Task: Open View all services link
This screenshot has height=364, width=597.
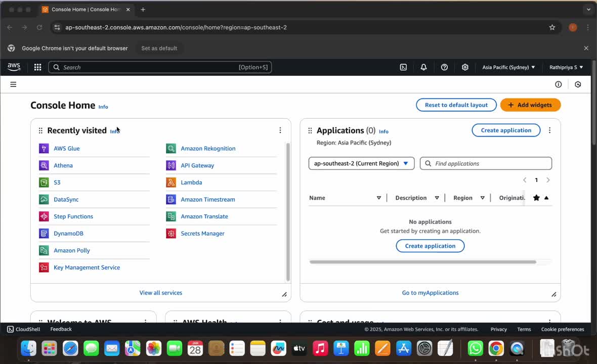Action: click(x=161, y=293)
